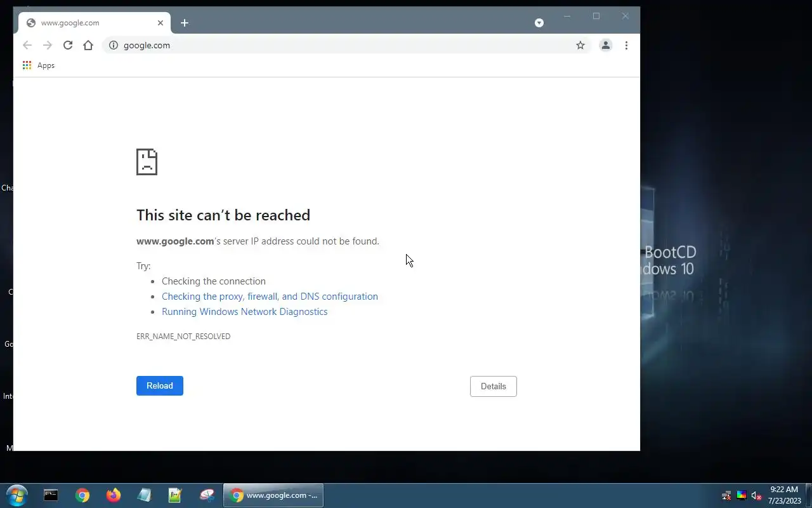This screenshot has height=508, width=812.
Task: Reload the page with toolbar refresh icon
Action: pos(68,45)
